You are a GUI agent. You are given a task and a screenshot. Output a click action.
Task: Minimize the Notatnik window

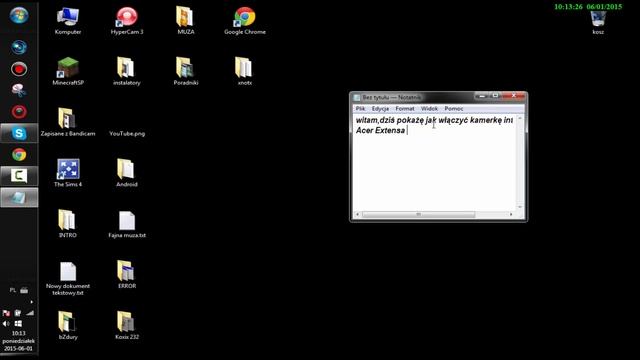pyautogui.click(x=482, y=96)
